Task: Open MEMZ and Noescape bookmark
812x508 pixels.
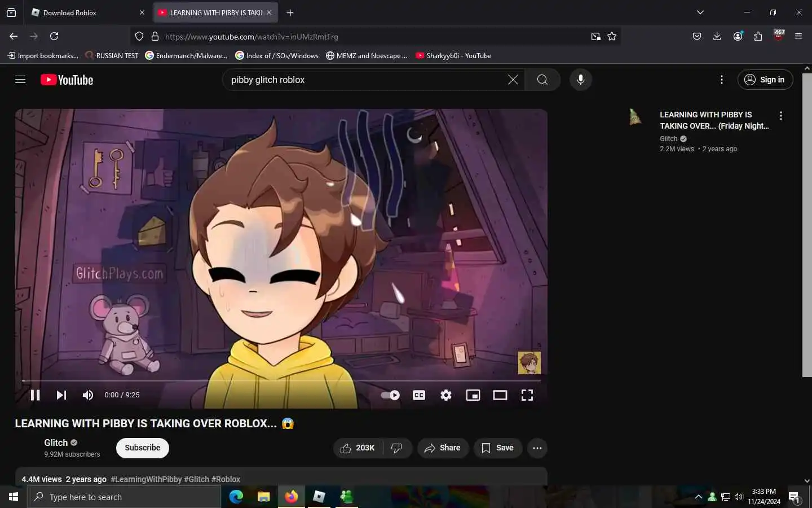Action: [367, 55]
